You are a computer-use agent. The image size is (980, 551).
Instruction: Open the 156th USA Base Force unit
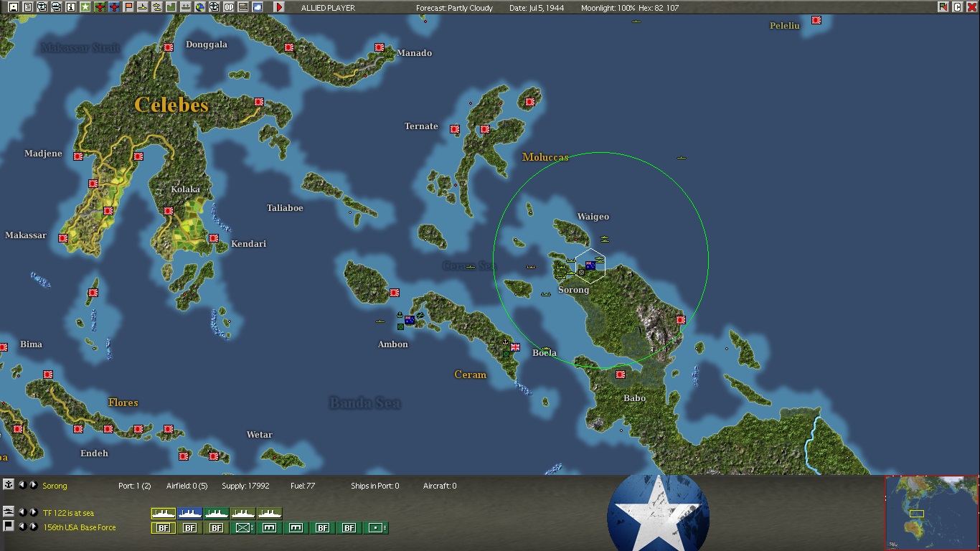(x=79, y=527)
